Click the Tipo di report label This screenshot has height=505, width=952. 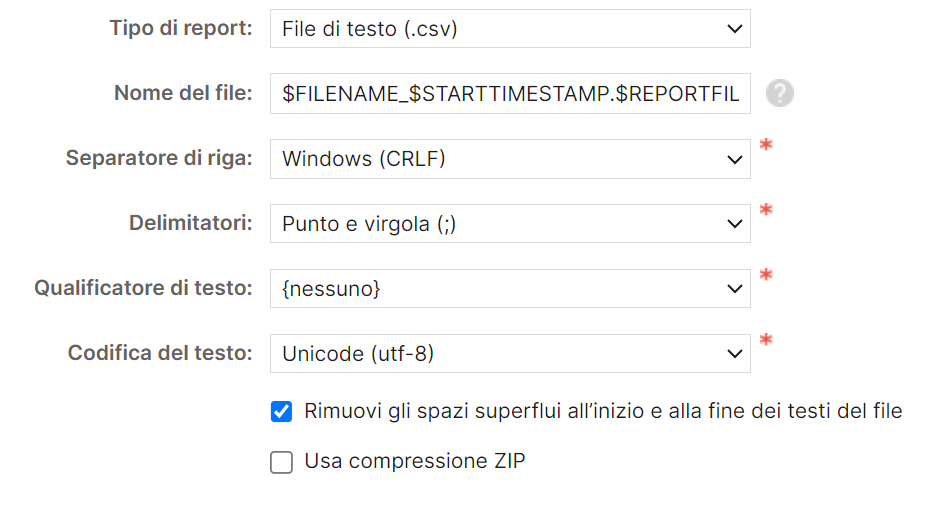pyautogui.click(x=181, y=28)
